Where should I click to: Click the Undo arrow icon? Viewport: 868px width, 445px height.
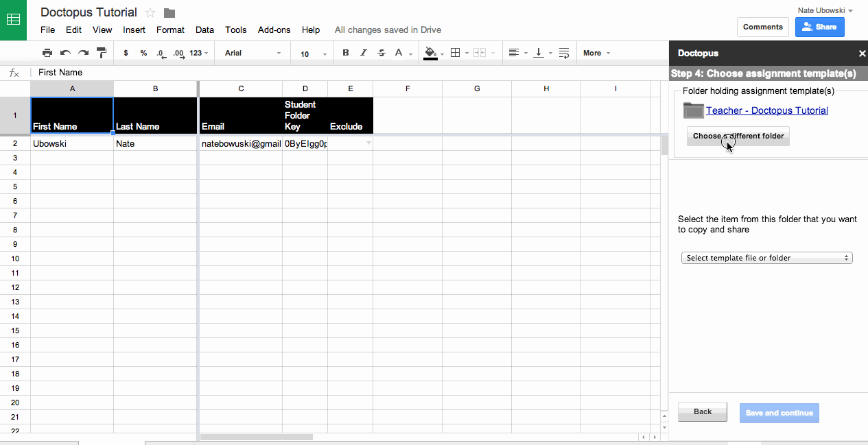[x=65, y=53]
